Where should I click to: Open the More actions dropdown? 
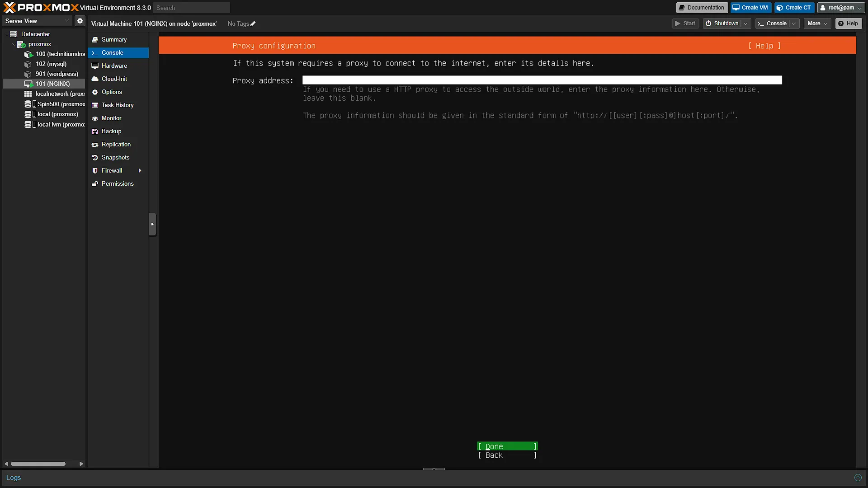point(817,23)
